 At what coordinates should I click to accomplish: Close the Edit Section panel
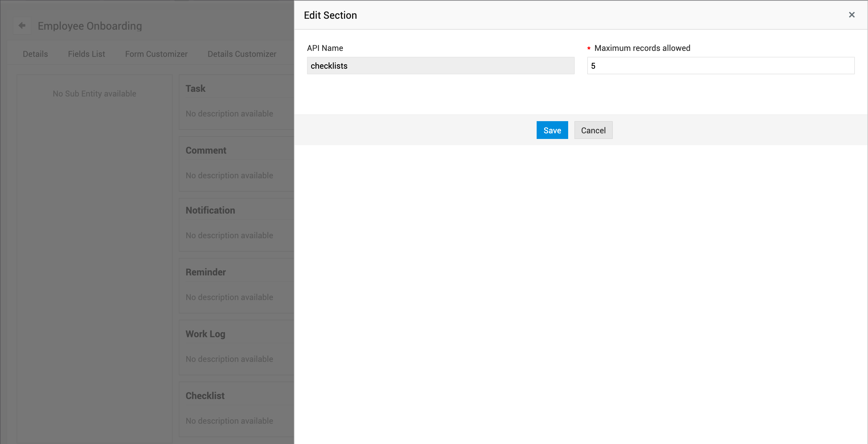[x=851, y=15]
